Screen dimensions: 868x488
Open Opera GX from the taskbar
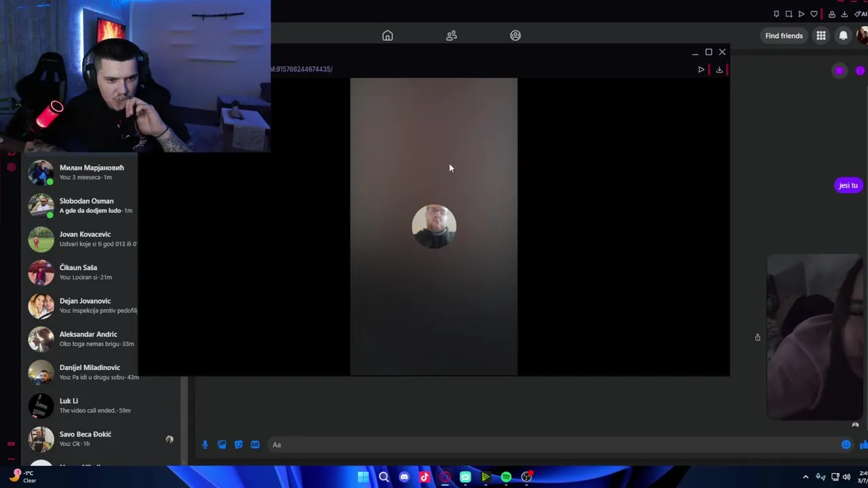445,477
